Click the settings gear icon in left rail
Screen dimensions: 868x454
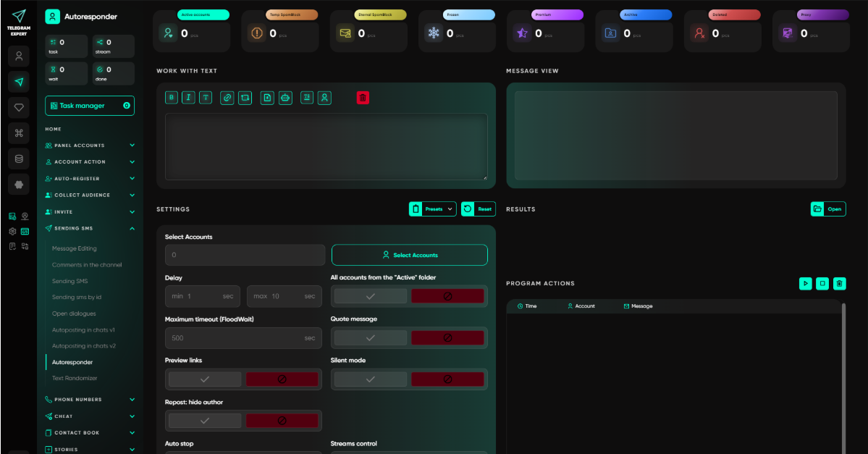[12, 232]
